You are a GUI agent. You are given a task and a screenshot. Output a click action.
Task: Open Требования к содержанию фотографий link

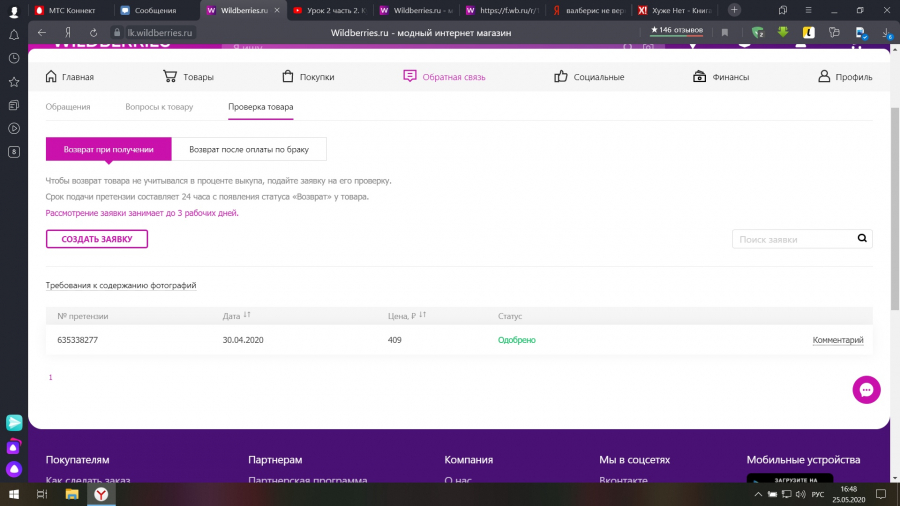coord(121,285)
